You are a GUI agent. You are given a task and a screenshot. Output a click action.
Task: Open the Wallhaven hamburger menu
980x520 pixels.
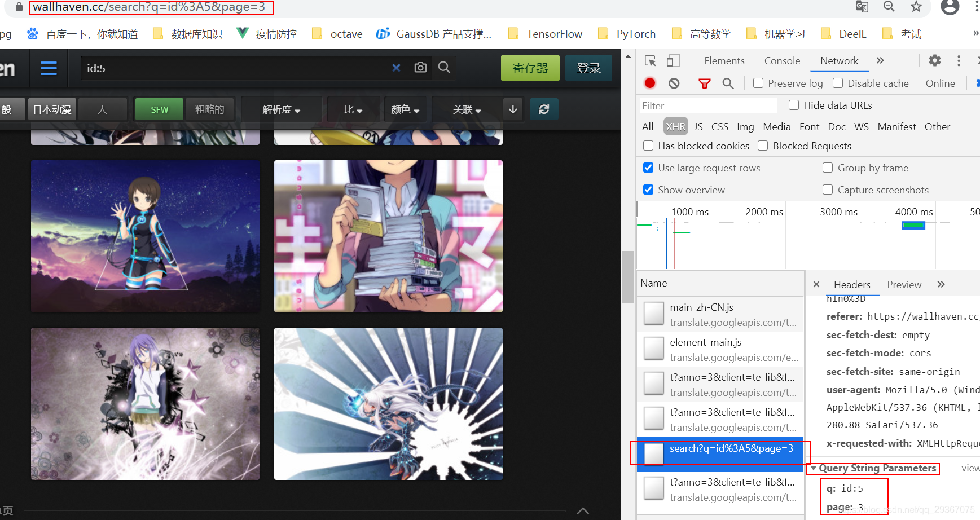pos(49,68)
